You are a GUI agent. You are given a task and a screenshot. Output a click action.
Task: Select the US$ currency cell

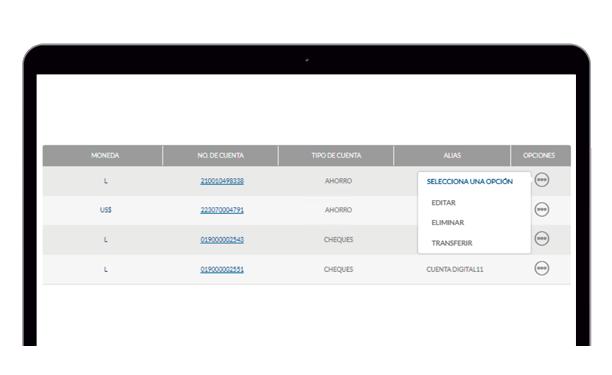(105, 210)
